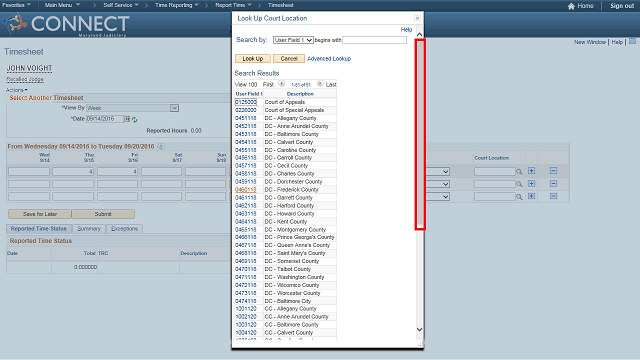The image size is (640, 360).
Task: Select code 0125000 Court of Appeals
Action: [x=246, y=102]
